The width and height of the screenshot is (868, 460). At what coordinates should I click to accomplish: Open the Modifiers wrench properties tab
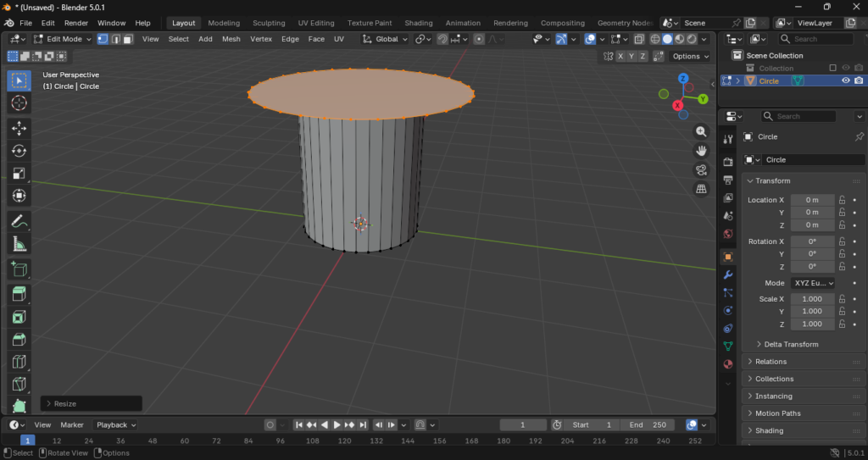coord(727,274)
